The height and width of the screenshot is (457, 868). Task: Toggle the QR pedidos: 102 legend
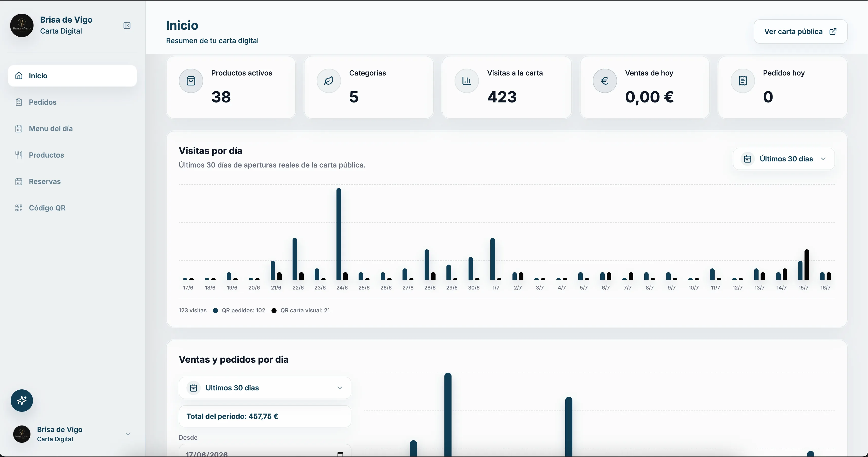coord(239,311)
